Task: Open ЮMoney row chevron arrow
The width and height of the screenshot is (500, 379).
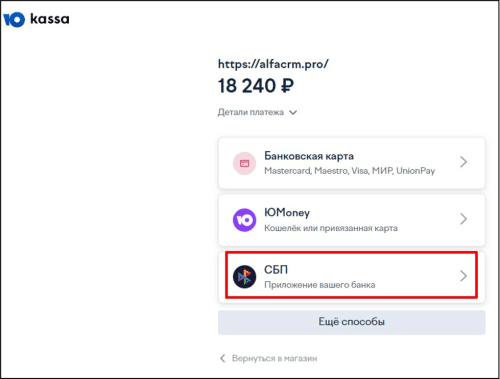Action: click(463, 219)
